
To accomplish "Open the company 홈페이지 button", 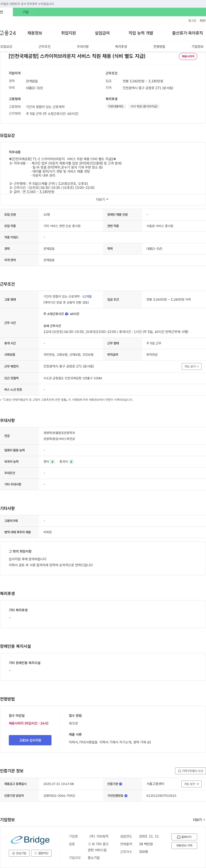I will tap(184, 837).
